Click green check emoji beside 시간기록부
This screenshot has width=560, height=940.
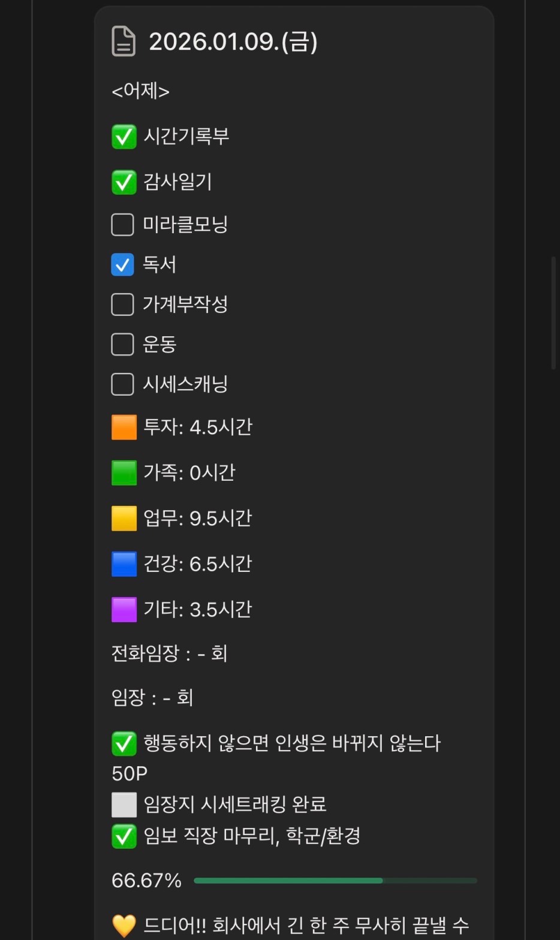point(124,137)
